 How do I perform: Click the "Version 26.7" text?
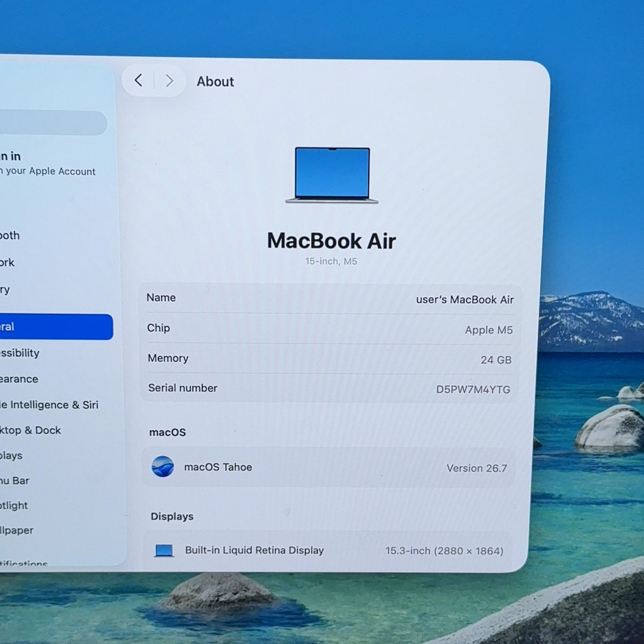[x=477, y=468]
